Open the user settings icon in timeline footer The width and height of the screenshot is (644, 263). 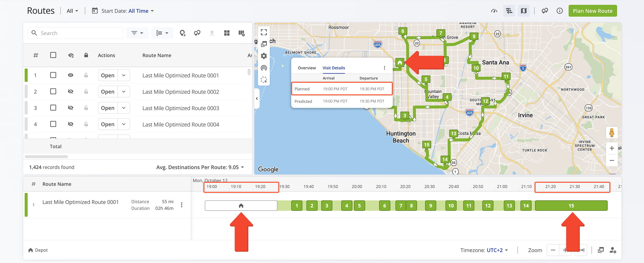click(x=613, y=250)
